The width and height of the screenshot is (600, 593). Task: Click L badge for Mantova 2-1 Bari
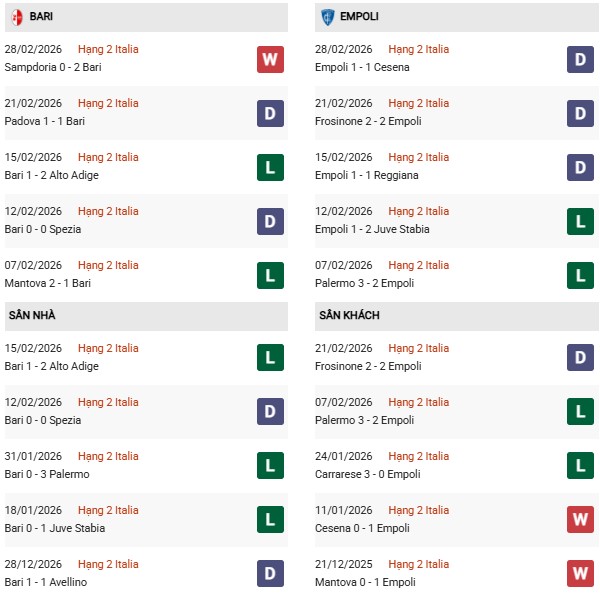point(270,275)
